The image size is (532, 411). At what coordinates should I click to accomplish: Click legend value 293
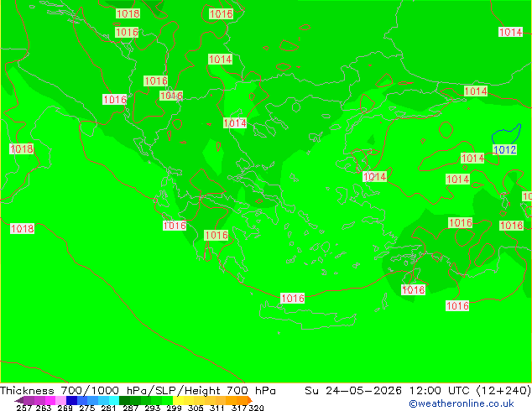point(153,408)
